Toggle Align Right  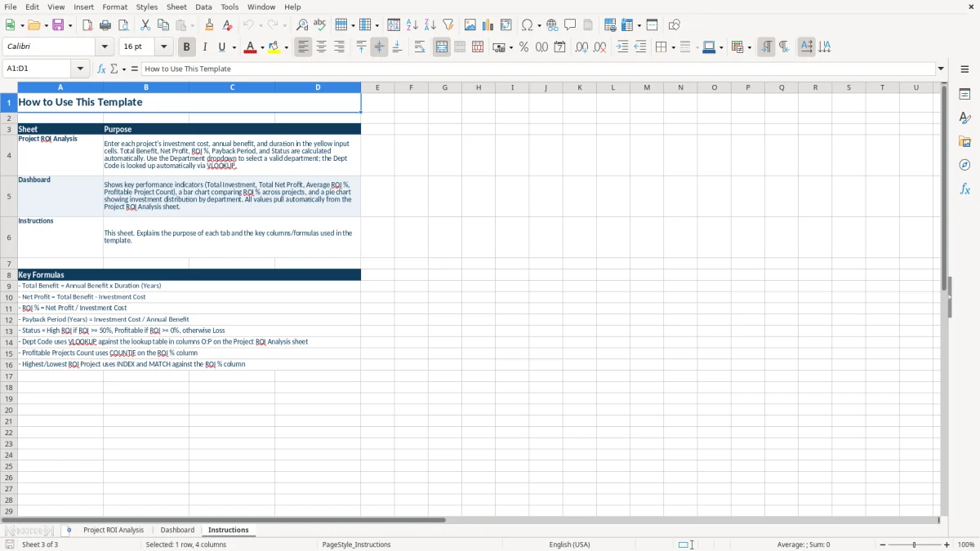tap(339, 47)
